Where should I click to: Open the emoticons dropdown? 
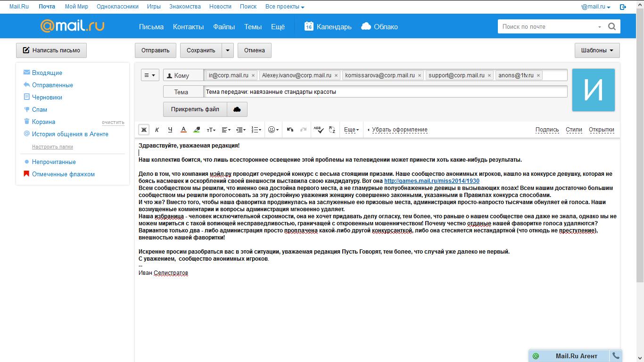(273, 130)
